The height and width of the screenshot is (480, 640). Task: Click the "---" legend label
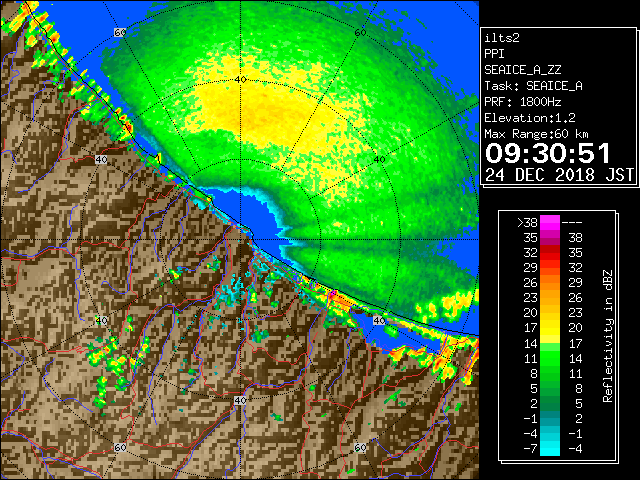coord(572,223)
